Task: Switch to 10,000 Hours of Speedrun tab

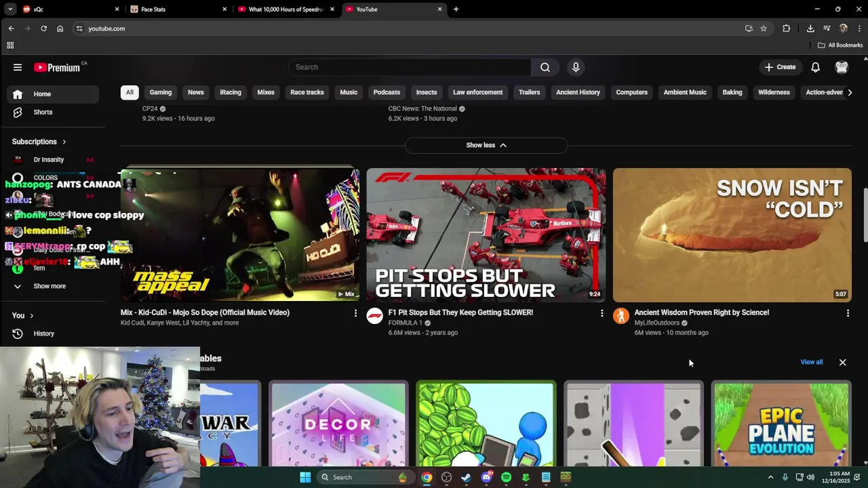Action: coord(285,9)
